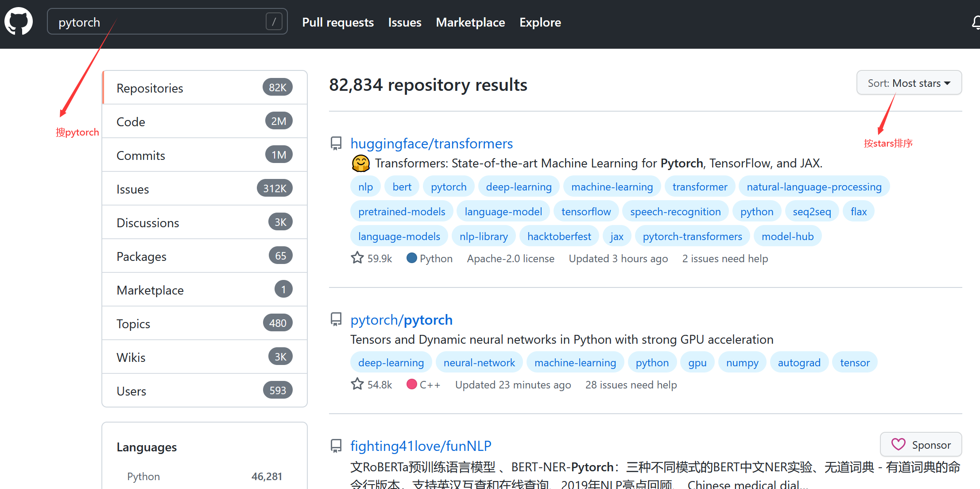
Task: Click python tag under pytorch/pytorch
Action: (x=652, y=362)
